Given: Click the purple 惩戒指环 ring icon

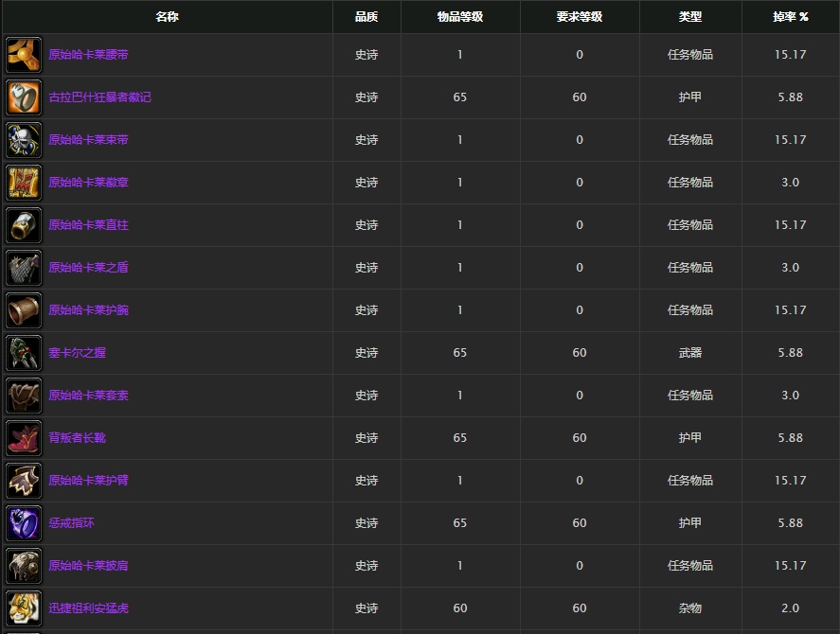Looking at the screenshot, I should click(x=24, y=523).
